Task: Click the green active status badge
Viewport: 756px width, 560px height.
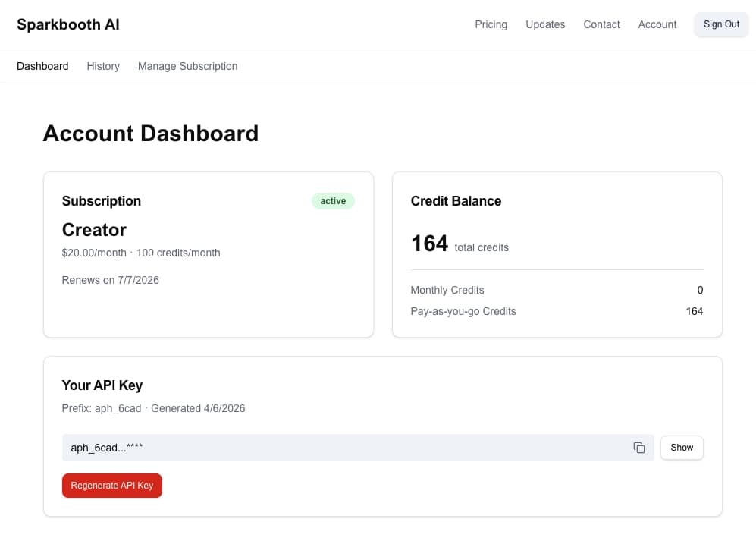Action: coord(333,200)
